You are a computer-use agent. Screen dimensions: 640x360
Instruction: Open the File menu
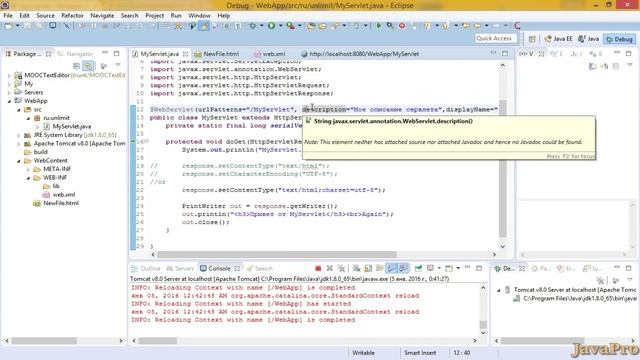(8, 16)
